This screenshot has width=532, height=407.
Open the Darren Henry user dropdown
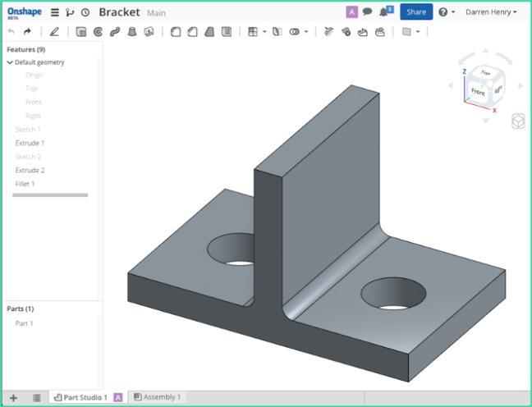491,12
